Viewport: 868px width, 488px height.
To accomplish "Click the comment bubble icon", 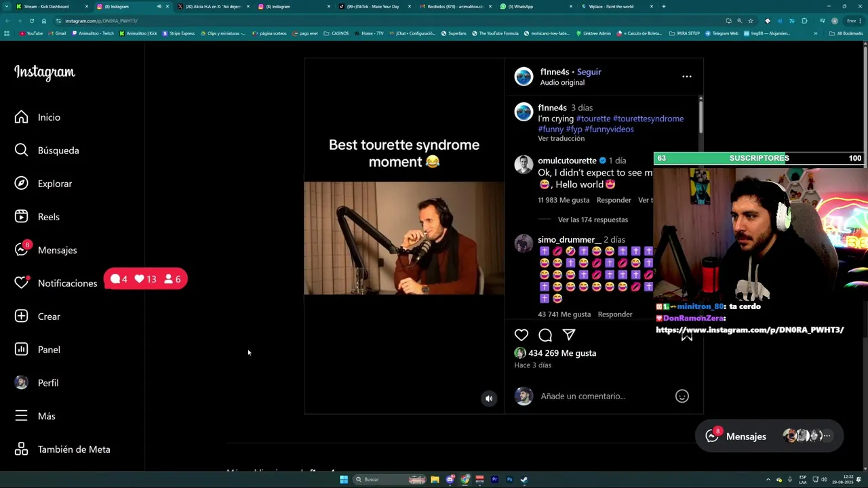I will (x=545, y=335).
